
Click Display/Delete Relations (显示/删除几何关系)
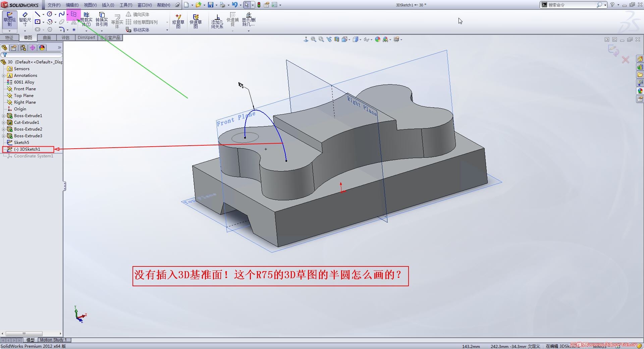(x=249, y=19)
